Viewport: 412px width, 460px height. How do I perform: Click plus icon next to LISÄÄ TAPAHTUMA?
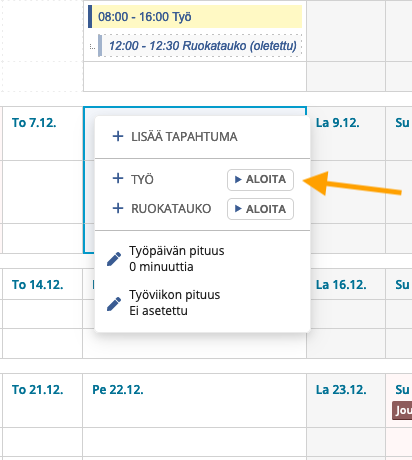(118, 136)
